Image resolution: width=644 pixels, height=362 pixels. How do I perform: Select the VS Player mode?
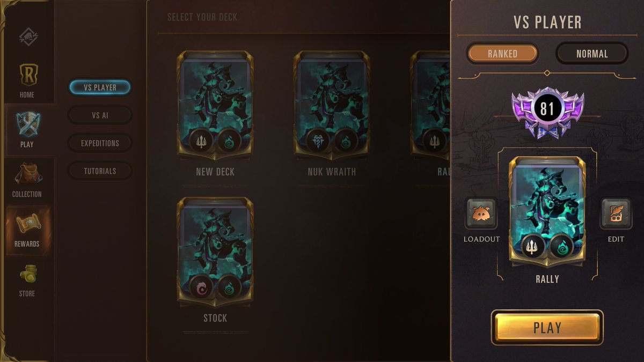pyautogui.click(x=100, y=87)
